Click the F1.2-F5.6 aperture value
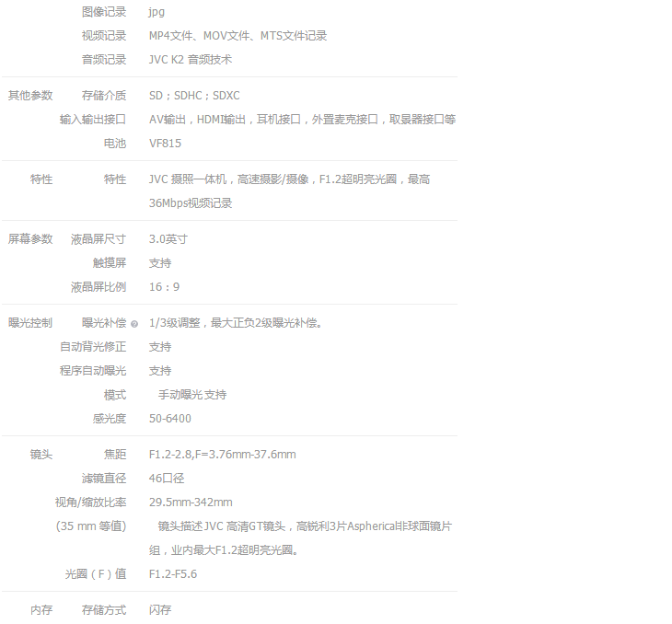Image resolution: width=672 pixels, height=624 pixels. (173, 574)
